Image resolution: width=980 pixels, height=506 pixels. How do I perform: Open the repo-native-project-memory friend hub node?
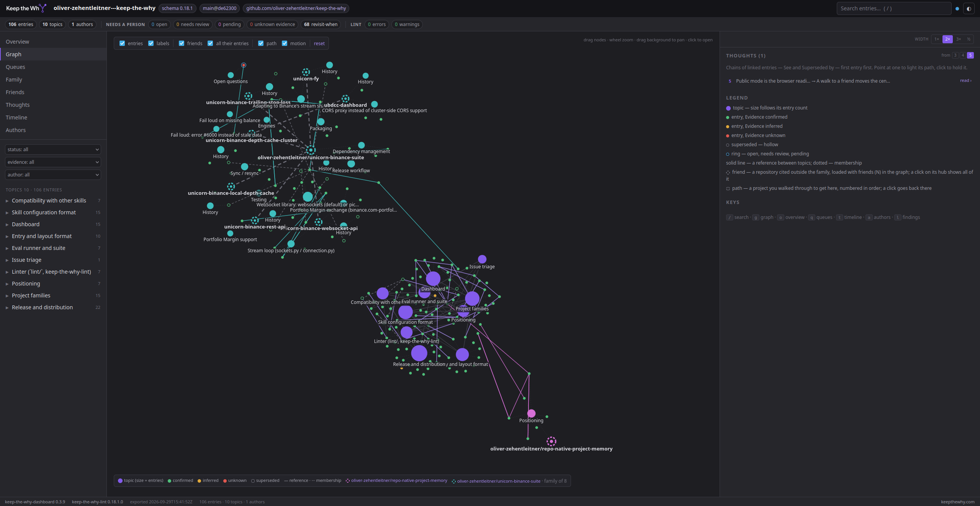tap(551, 441)
